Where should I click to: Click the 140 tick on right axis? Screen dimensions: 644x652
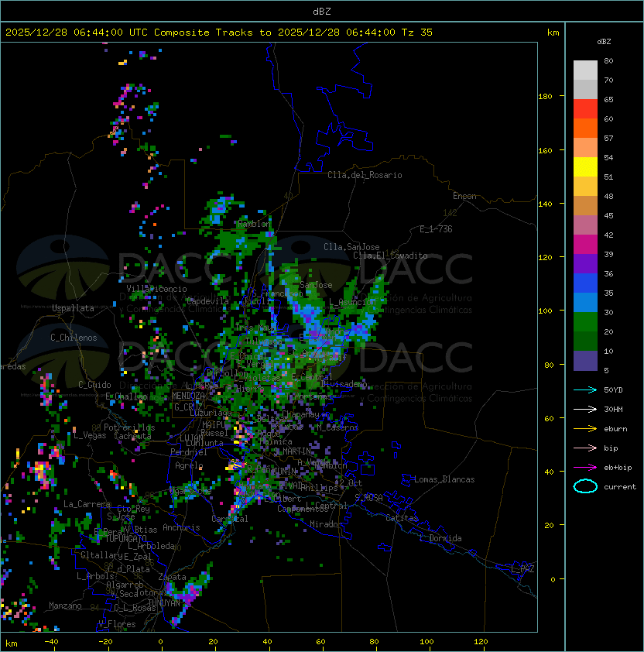coord(545,204)
